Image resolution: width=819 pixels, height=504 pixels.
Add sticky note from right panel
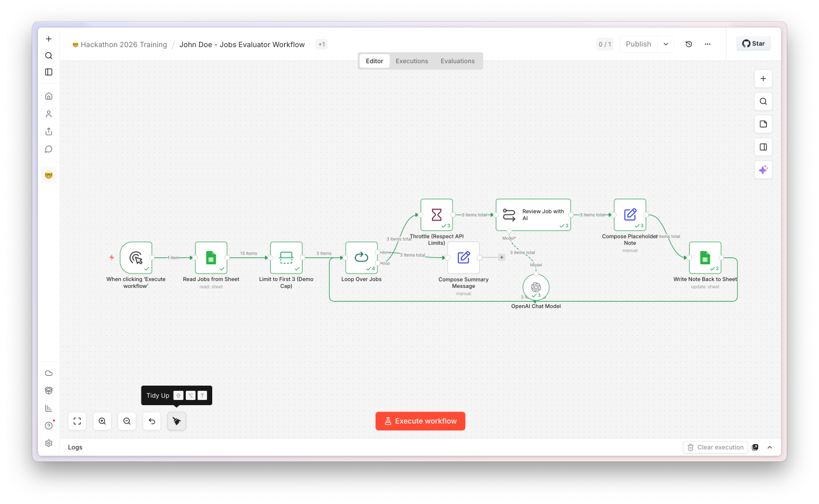(x=763, y=124)
